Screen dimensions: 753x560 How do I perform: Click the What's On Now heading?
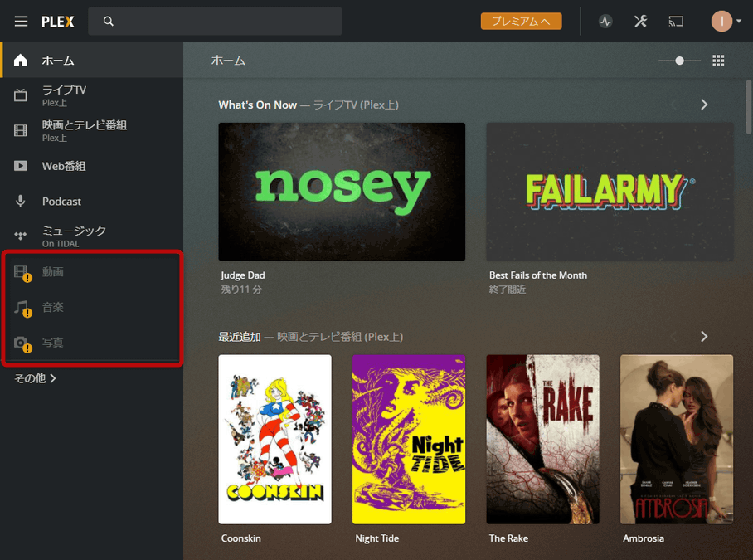click(x=257, y=105)
